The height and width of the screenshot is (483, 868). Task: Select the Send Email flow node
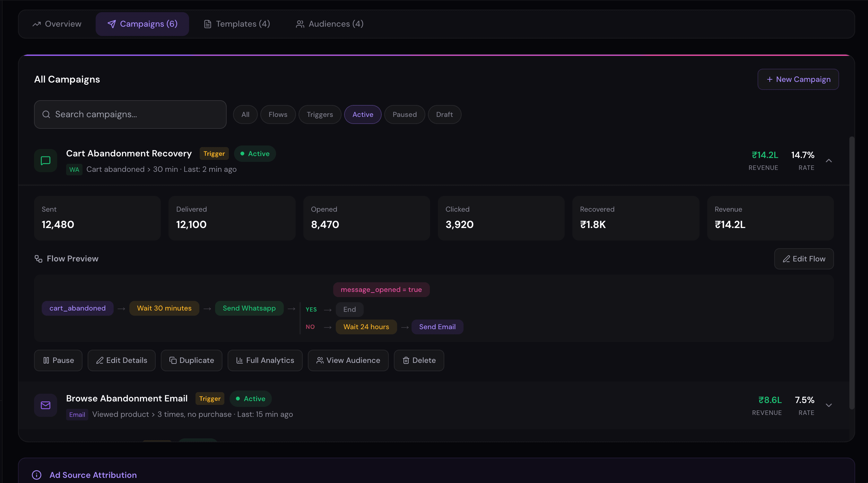click(x=437, y=327)
